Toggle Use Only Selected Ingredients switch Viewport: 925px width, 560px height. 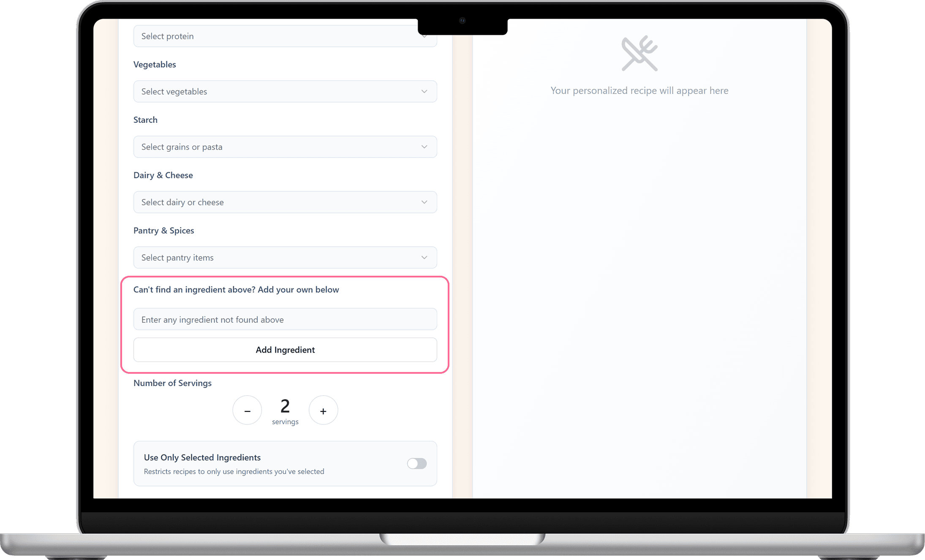(x=417, y=464)
